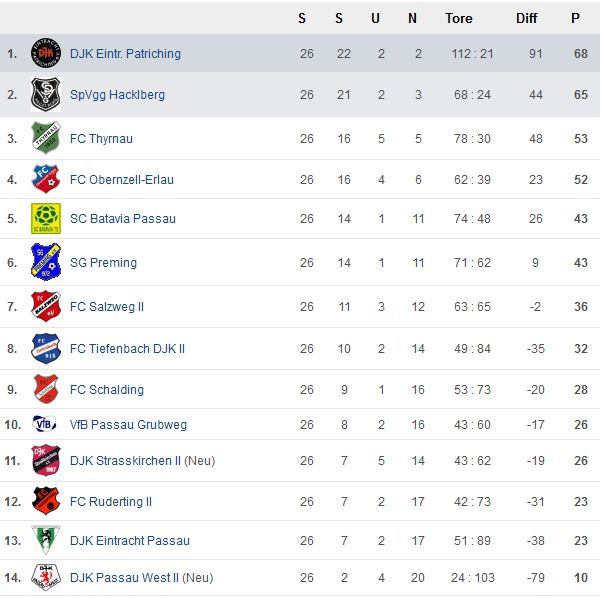This screenshot has width=603, height=598.
Task: Open the FC Schalding team page
Action: [x=107, y=390]
